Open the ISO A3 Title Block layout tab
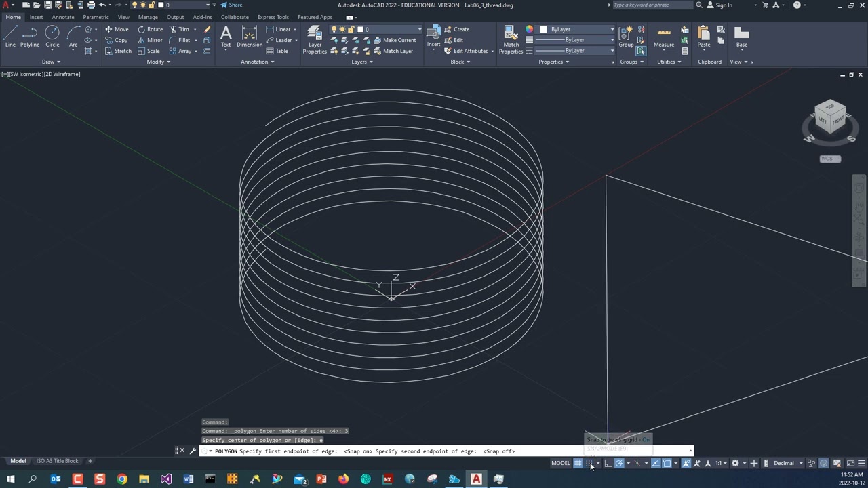The height and width of the screenshot is (488, 868). (x=57, y=461)
